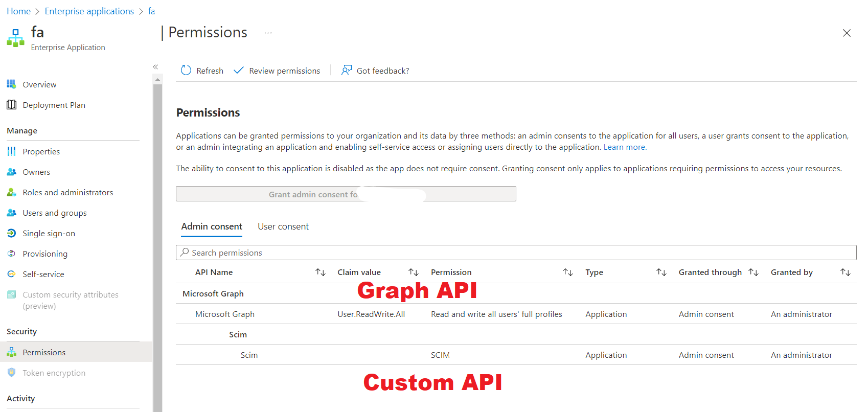Close the Permissions blade

847,33
